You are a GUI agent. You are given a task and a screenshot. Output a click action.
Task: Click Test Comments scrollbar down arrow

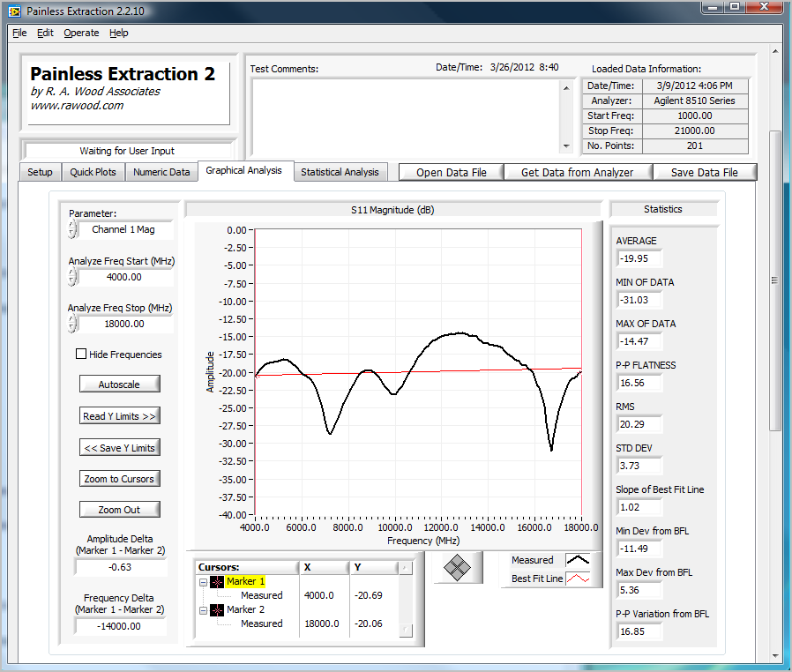567,146
